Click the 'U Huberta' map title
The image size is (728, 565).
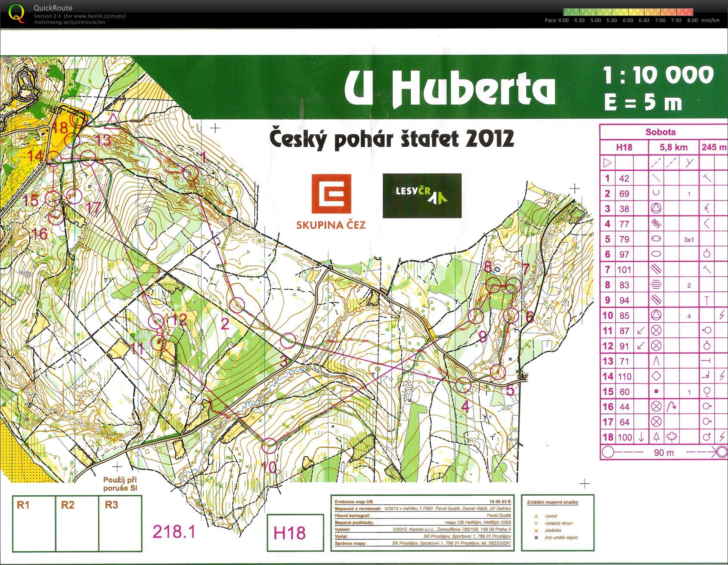pos(450,89)
